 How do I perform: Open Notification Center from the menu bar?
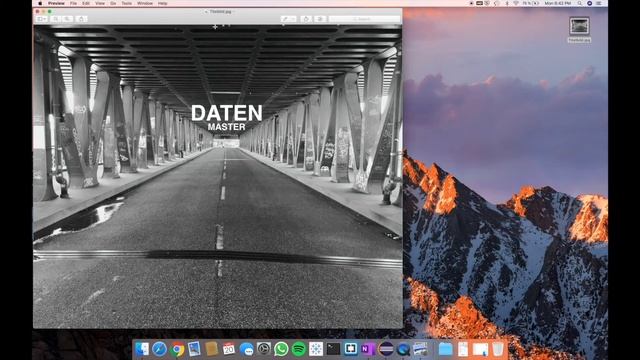coord(599,3)
